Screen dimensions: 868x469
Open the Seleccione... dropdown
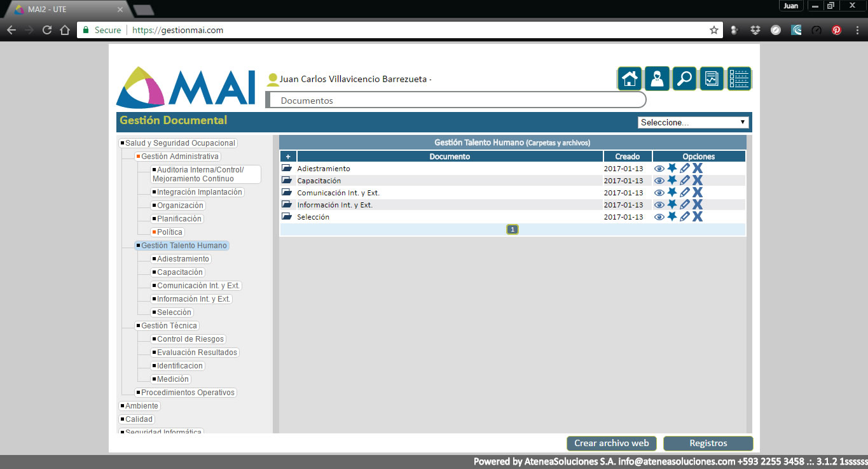pos(693,122)
